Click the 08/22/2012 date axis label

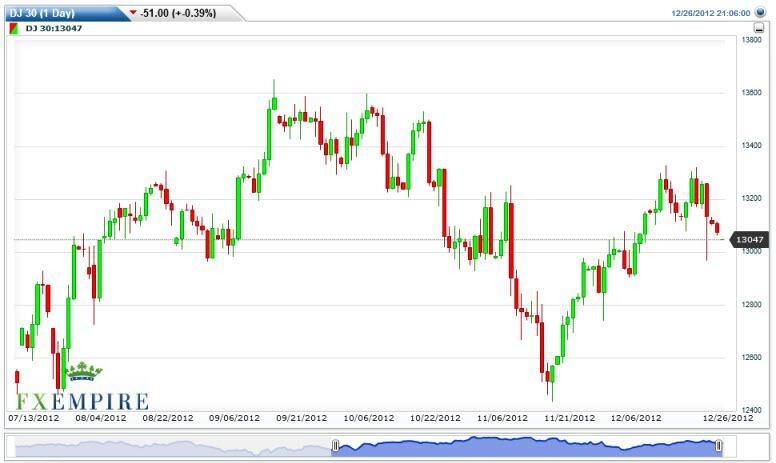pos(168,418)
